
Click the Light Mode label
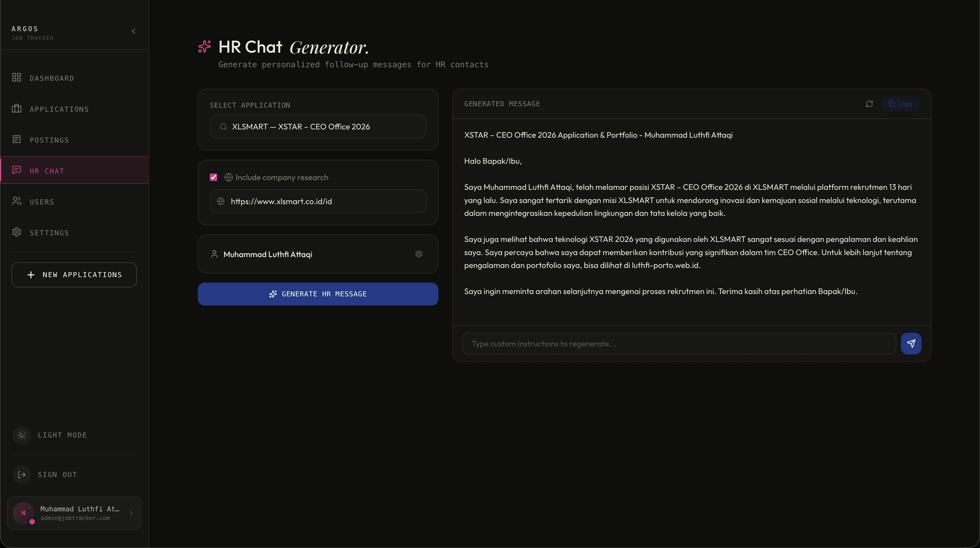click(62, 435)
